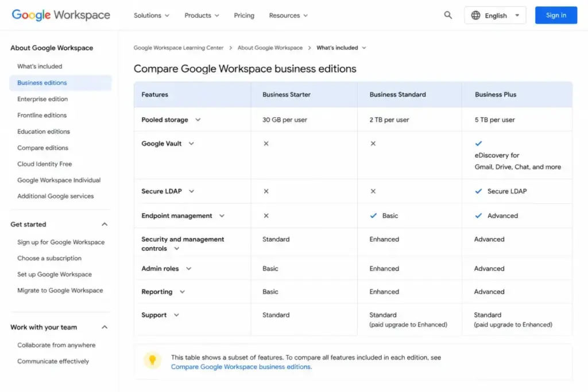Open Sign up for Google Workspace
The height and width of the screenshot is (392, 588).
click(61, 242)
